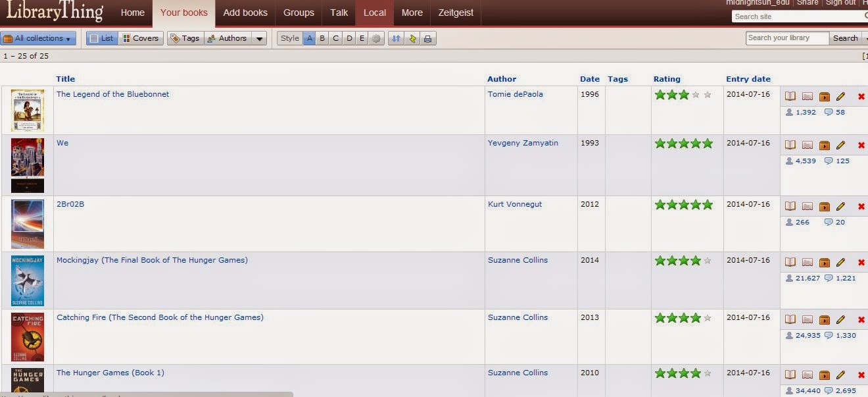The width and height of the screenshot is (868, 397).
Task: Open collections box icon for 2Br02B
Action: pos(824,206)
